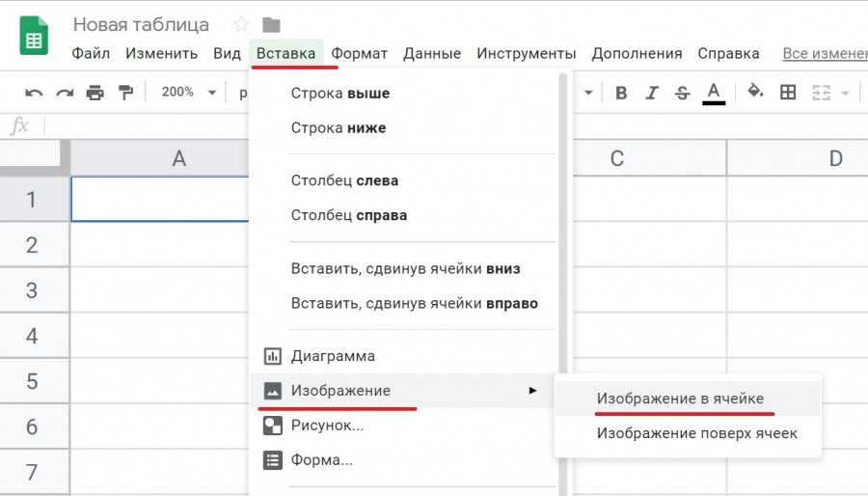Star the document Новая таблица

[x=241, y=24]
